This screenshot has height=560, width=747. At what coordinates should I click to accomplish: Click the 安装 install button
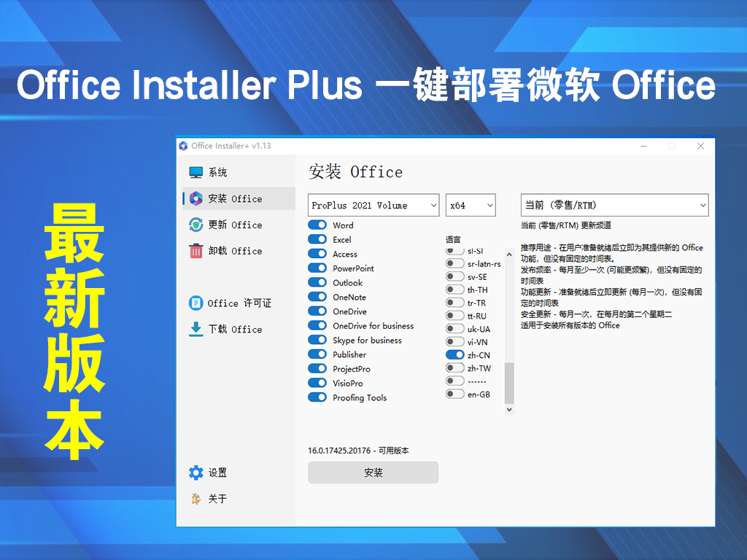(x=373, y=472)
